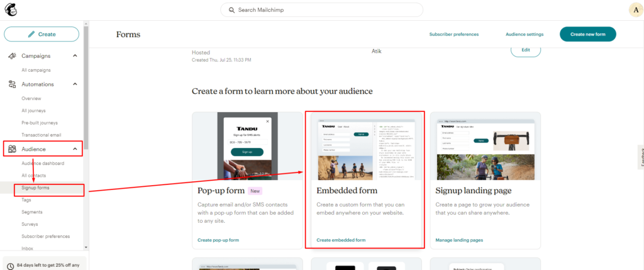Viewport: 644px width, 270px height.
Task: Go to All journeys
Action: [x=34, y=111]
